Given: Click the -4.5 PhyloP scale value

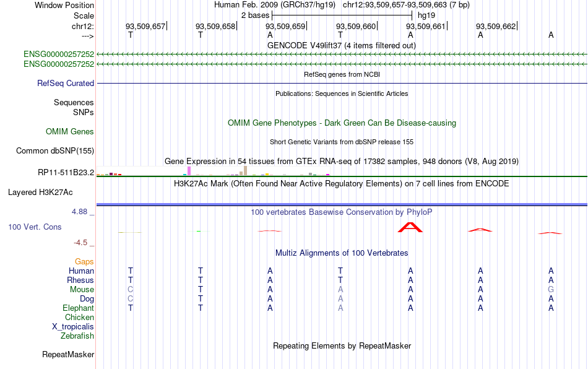Looking at the screenshot, I should tap(80, 243).
